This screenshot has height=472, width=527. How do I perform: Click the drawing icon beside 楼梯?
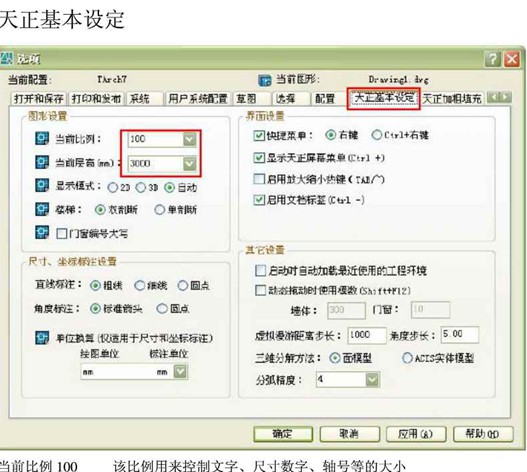pyautogui.click(x=42, y=209)
